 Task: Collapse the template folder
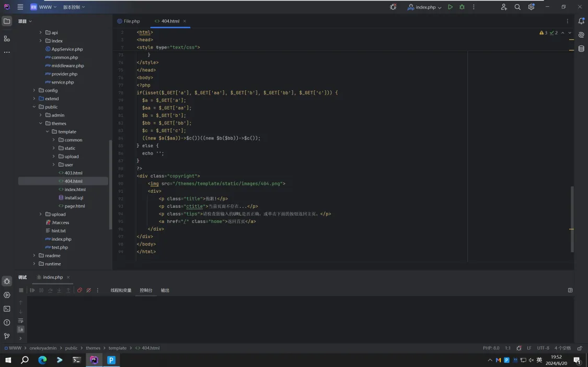[47, 132]
